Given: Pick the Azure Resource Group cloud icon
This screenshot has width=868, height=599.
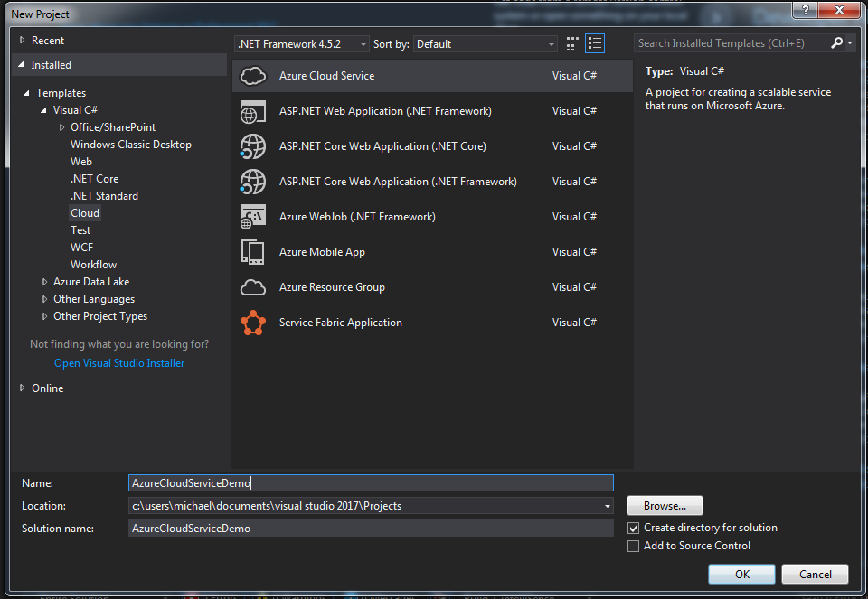Looking at the screenshot, I should (252, 287).
